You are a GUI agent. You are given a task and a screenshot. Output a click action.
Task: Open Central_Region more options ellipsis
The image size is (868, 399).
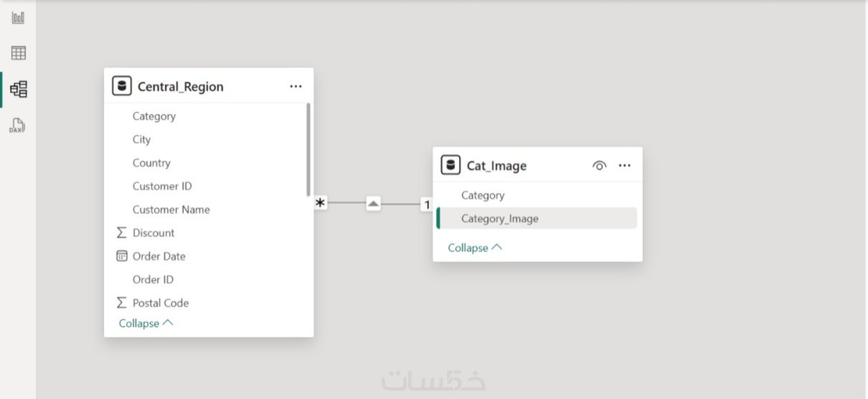pos(296,86)
